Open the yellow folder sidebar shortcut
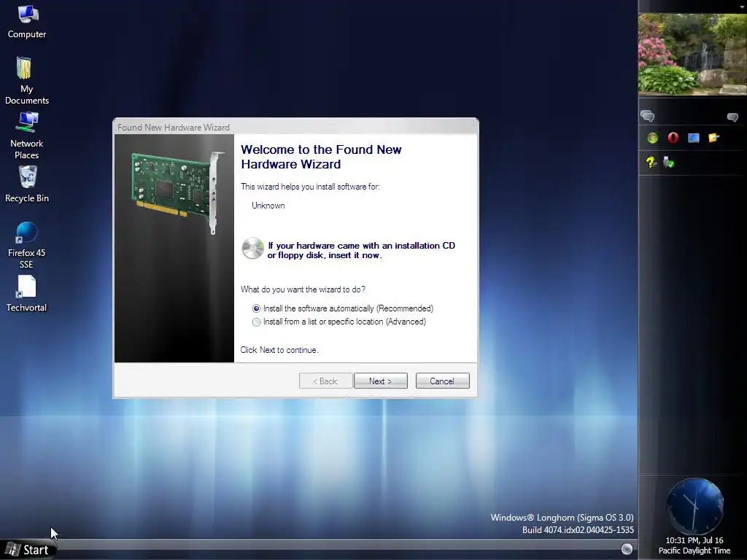Screen dimensions: 747x560 coord(713,138)
